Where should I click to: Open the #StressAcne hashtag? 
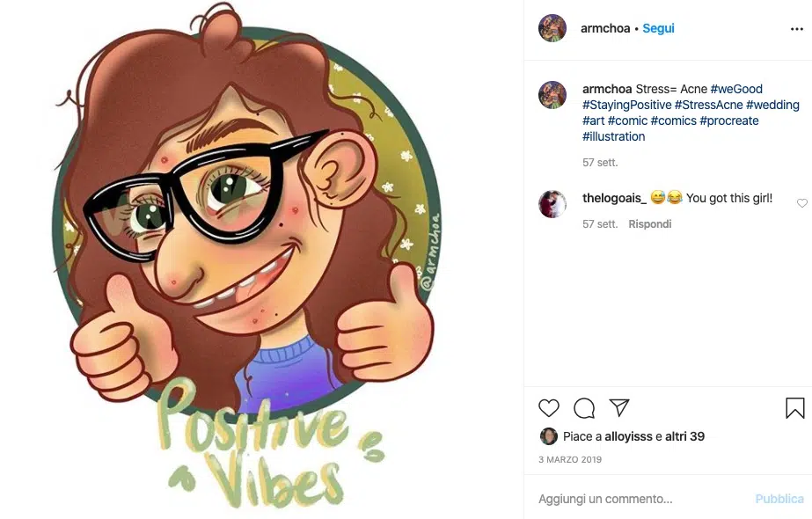(708, 105)
